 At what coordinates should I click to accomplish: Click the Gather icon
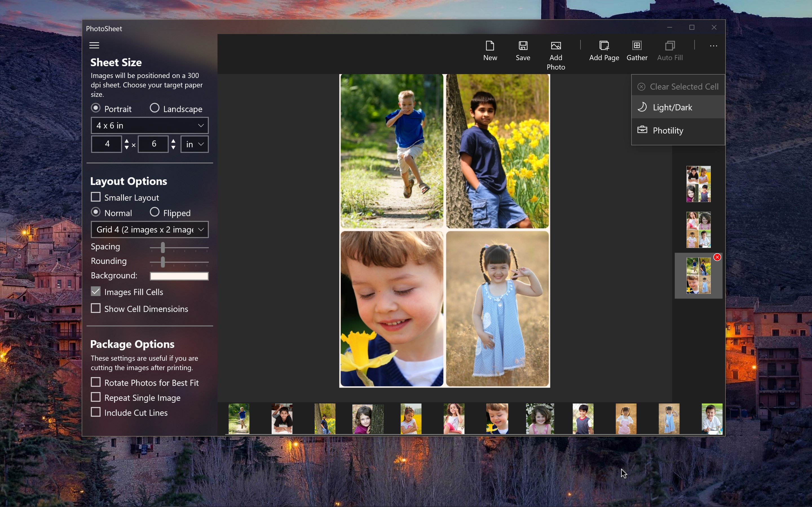pyautogui.click(x=637, y=46)
